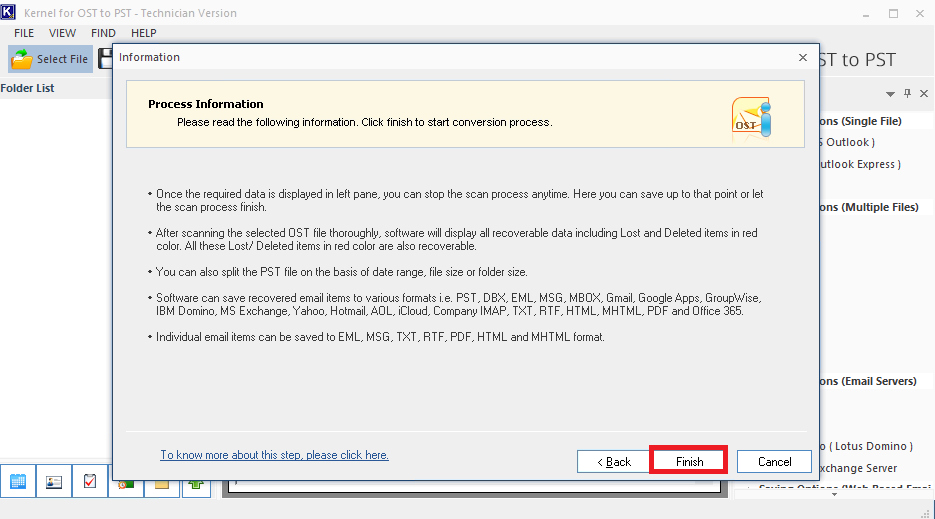Select the MS Outlook saving option

847,142
